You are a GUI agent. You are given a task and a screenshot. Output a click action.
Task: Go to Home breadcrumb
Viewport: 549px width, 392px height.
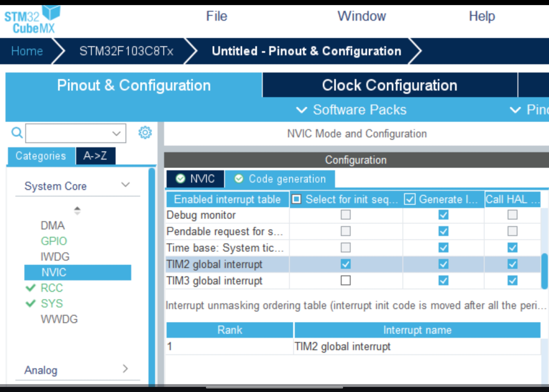[27, 51]
